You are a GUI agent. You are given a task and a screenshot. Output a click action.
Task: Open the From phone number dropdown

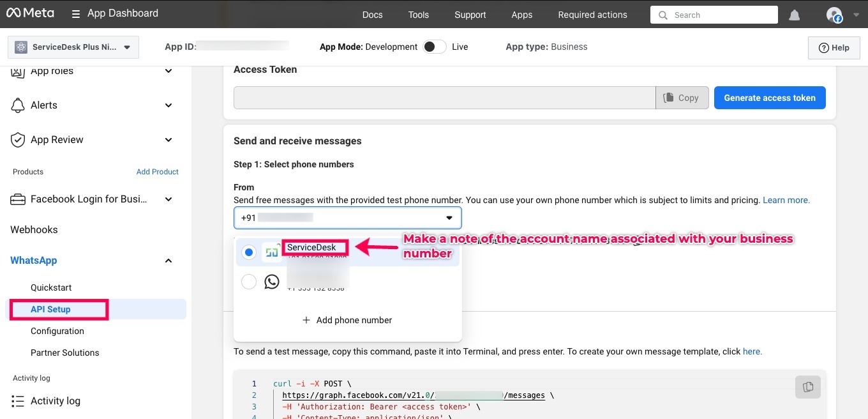347,218
